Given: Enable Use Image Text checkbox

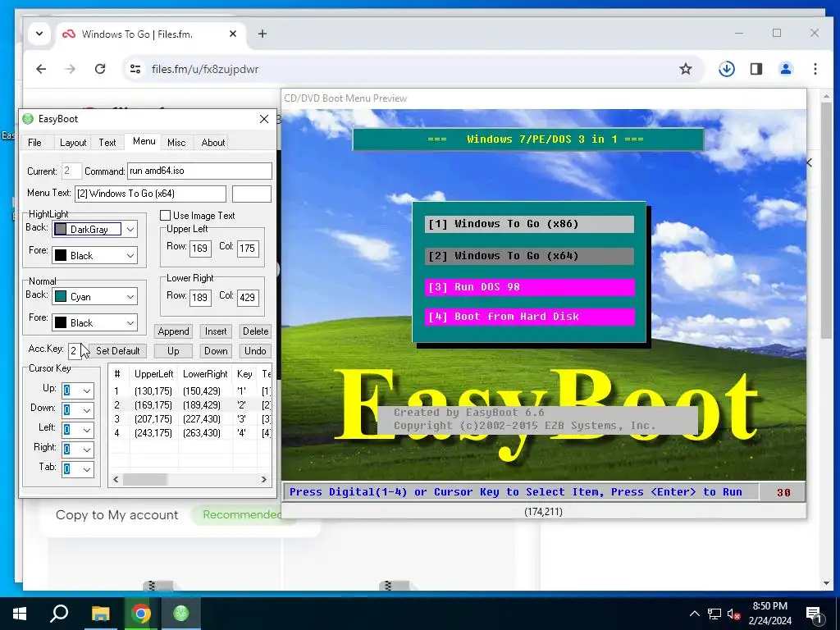Looking at the screenshot, I should (x=166, y=216).
